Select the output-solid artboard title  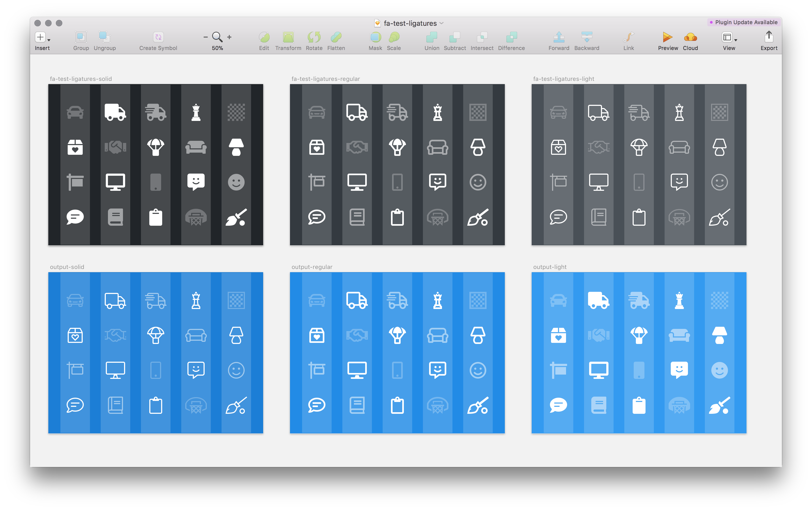[67, 267]
